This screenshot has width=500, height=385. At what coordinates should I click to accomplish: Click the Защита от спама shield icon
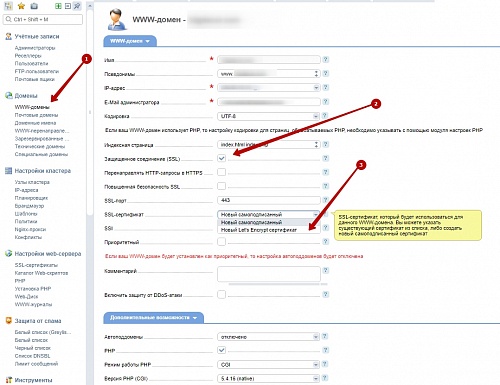click(x=9, y=321)
